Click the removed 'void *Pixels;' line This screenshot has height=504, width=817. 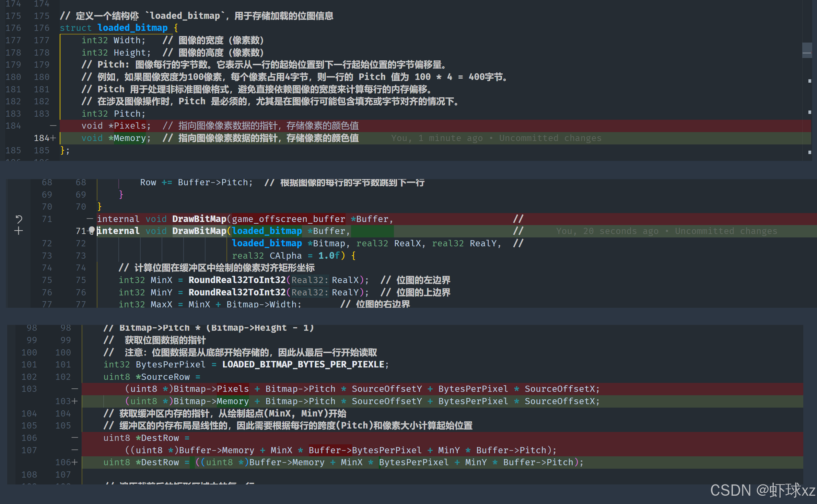[x=435, y=126]
